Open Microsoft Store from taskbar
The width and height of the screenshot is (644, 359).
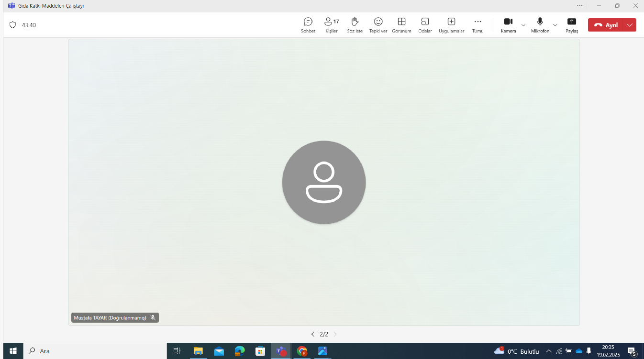pos(260,351)
